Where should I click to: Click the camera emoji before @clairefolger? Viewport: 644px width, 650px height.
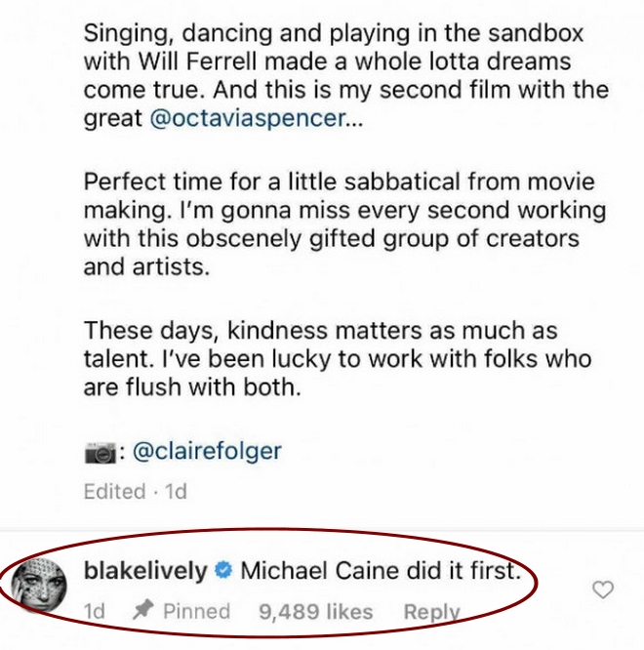(x=100, y=452)
